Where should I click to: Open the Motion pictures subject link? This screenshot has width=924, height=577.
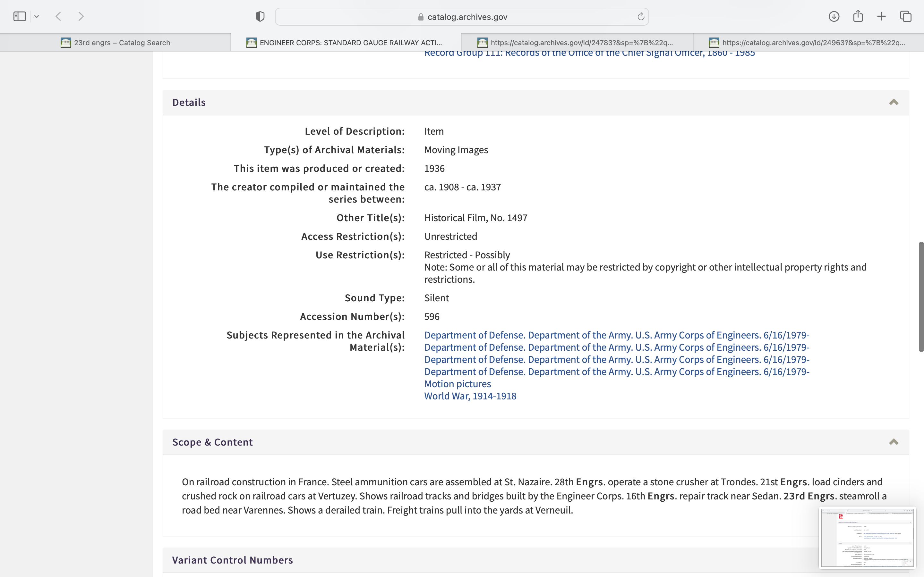pyautogui.click(x=458, y=384)
